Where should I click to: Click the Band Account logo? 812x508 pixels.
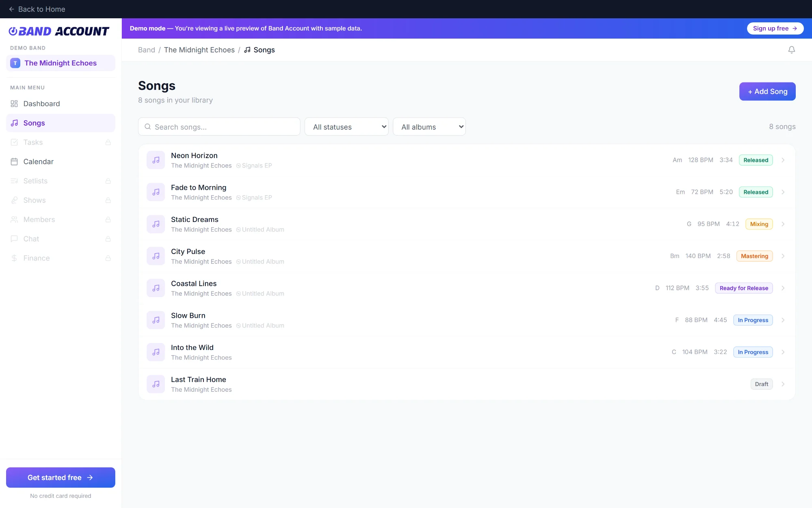pos(59,31)
